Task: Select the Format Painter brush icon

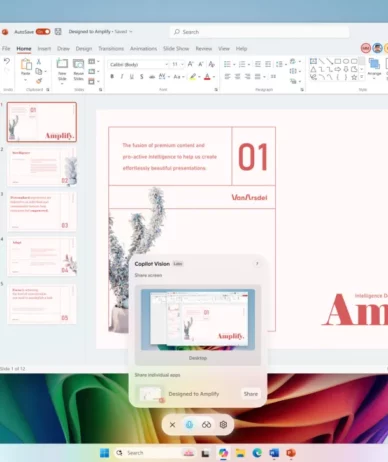Action: point(39,81)
